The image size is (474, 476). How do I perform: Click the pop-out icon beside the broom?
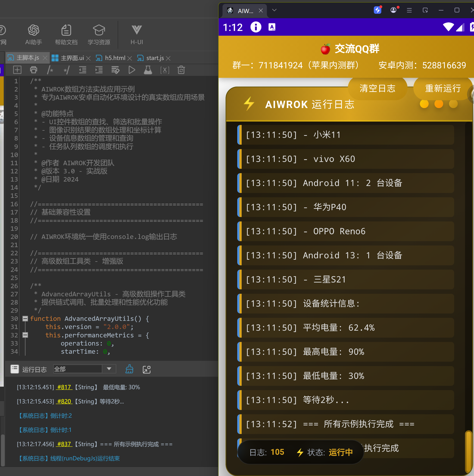click(147, 369)
